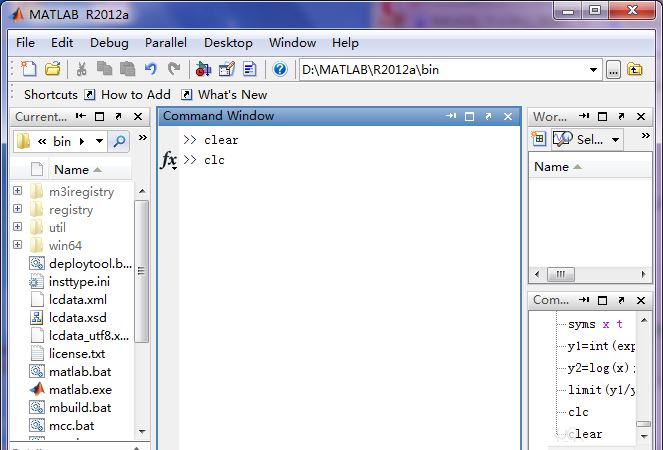Open file using the folder icon
The height and width of the screenshot is (450, 663).
[53, 69]
